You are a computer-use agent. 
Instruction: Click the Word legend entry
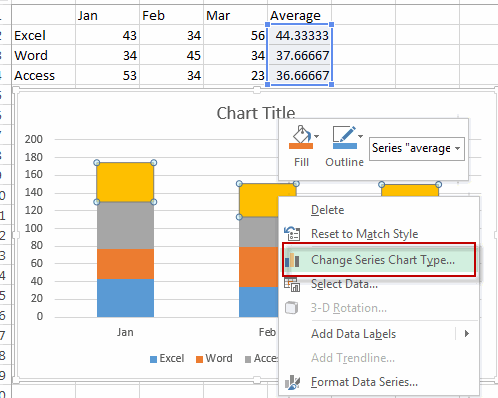[214, 359]
